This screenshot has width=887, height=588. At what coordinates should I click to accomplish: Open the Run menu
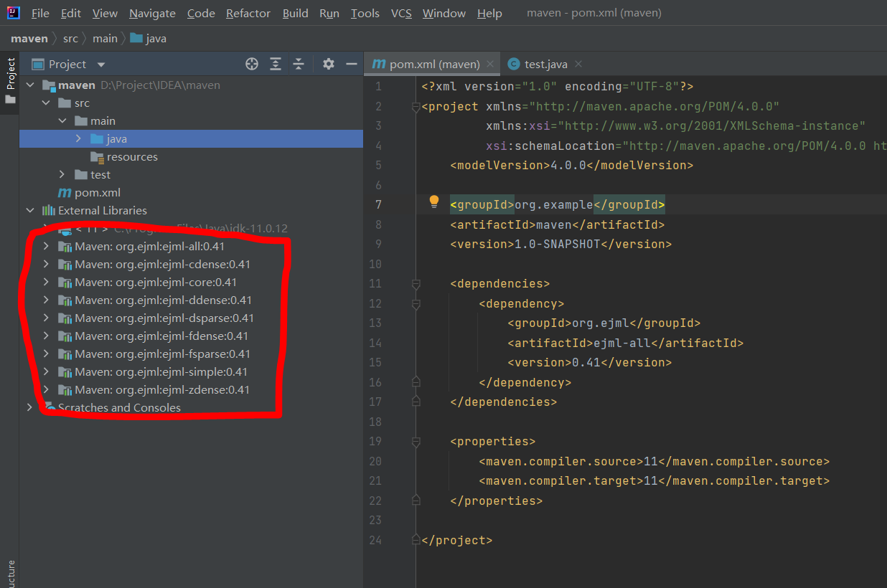point(329,14)
